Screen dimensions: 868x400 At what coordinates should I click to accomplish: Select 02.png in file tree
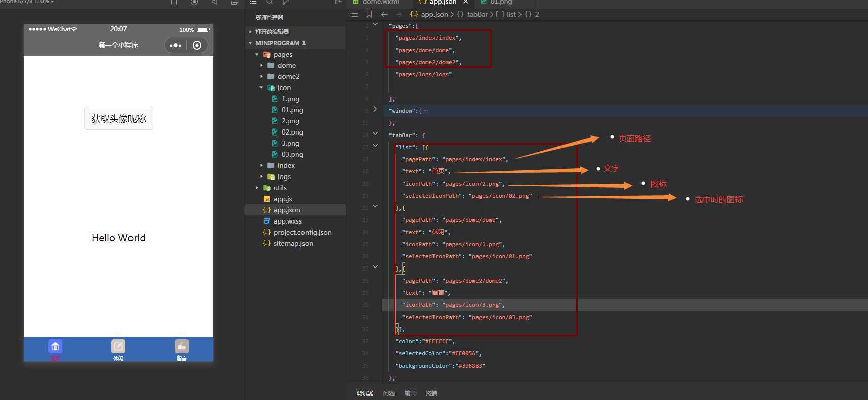(x=295, y=132)
